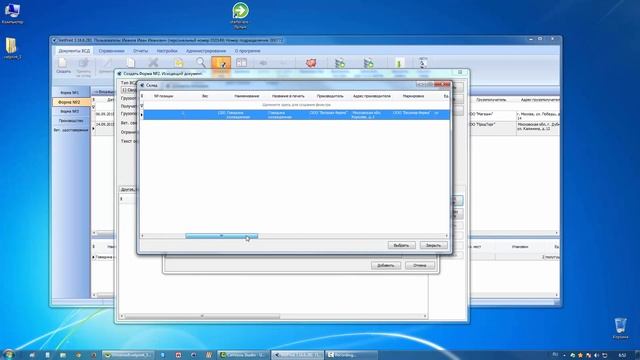Select Форма №1 in sidebar

pyautogui.click(x=69, y=93)
